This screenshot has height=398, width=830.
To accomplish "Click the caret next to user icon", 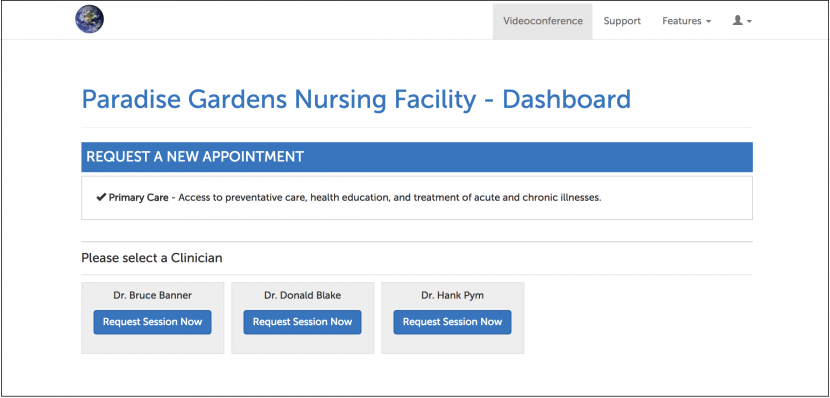I will coord(750,22).
